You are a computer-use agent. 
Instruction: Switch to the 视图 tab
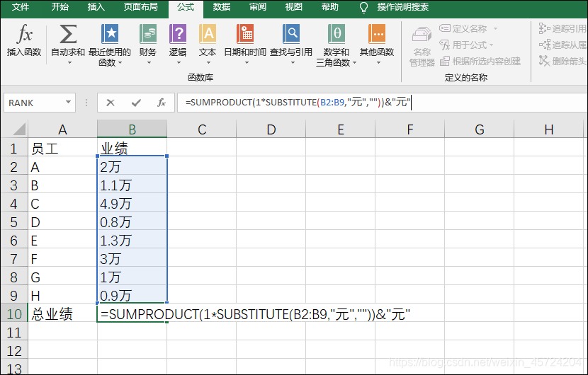click(293, 7)
